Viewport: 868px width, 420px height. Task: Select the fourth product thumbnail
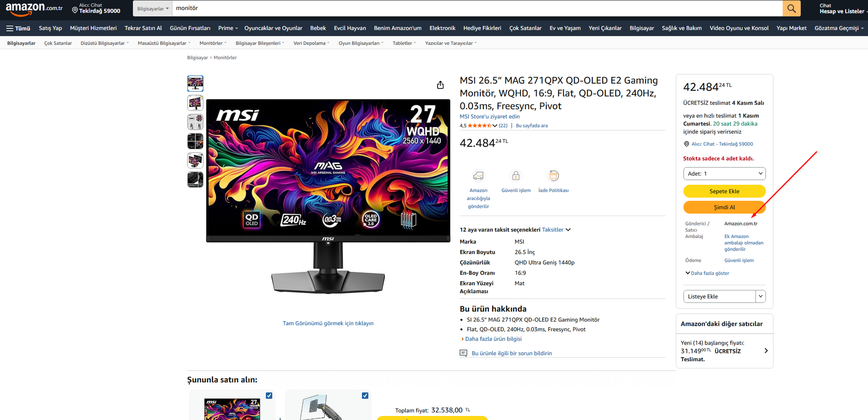pyautogui.click(x=195, y=141)
